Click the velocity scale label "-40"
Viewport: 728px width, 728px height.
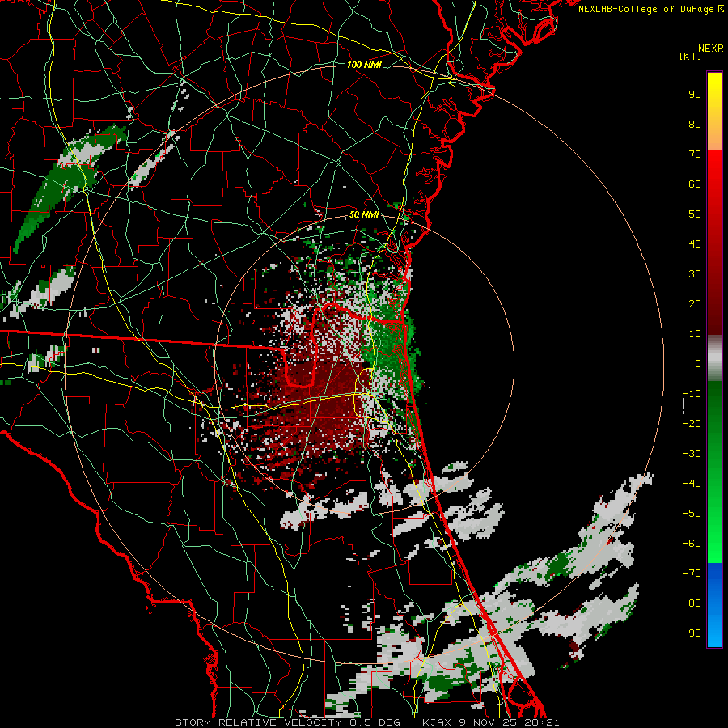pyautogui.click(x=692, y=484)
